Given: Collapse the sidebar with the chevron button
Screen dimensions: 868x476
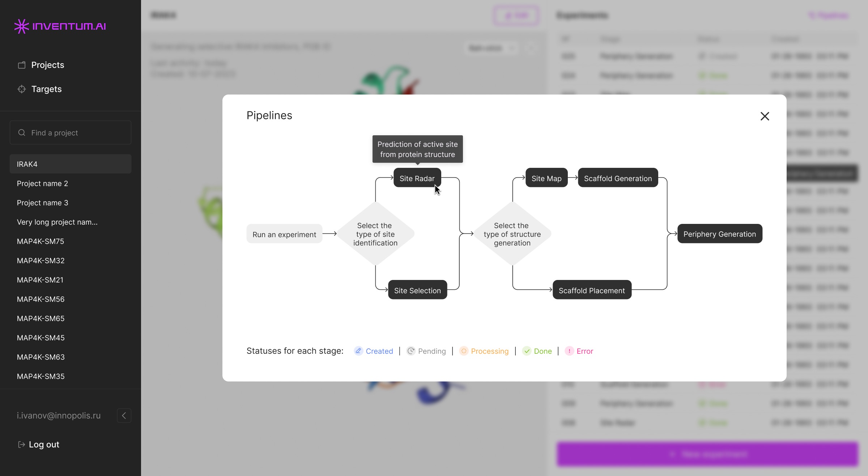Looking at the screenshot, I should (124, 416).
